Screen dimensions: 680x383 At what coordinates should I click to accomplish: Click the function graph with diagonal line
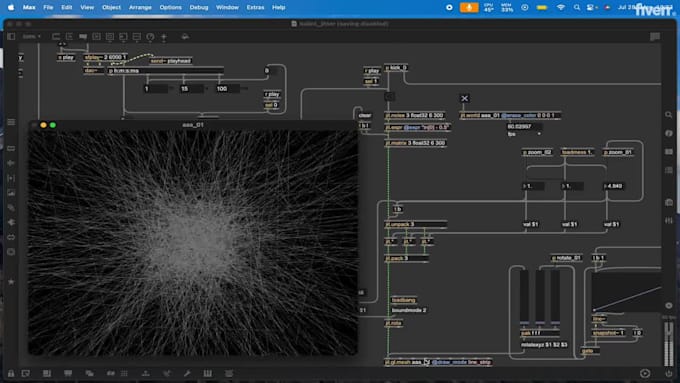pyautogui.click(x=627, y=292)
